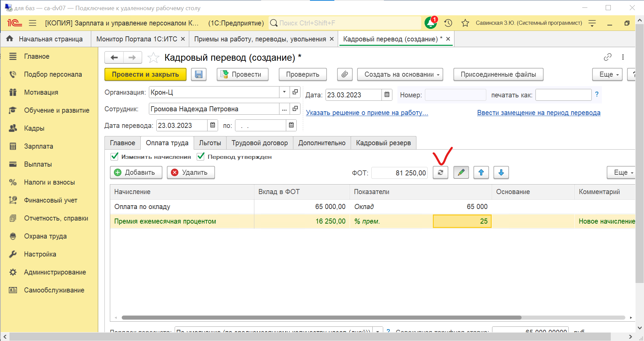The height and width of the screenshot is (341, 644).
Task: Follow the Ввести замещение на период перевода link
Action: [x=539, y=113]
